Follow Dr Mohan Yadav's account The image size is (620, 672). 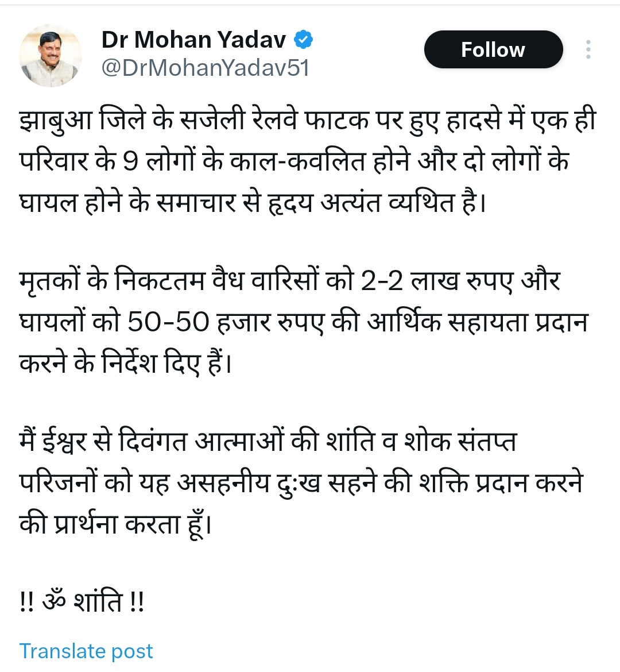pos(493,49)
